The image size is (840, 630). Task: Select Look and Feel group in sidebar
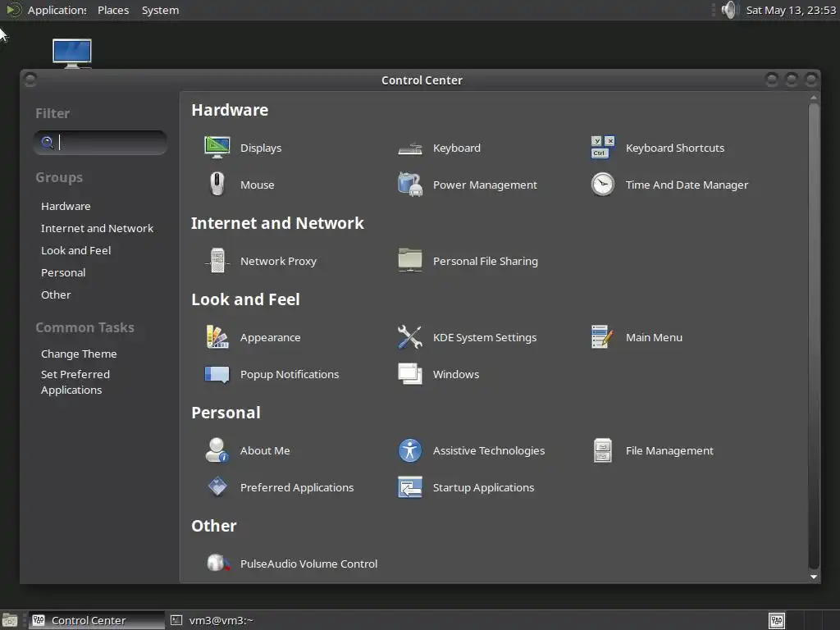click(76, 250)
